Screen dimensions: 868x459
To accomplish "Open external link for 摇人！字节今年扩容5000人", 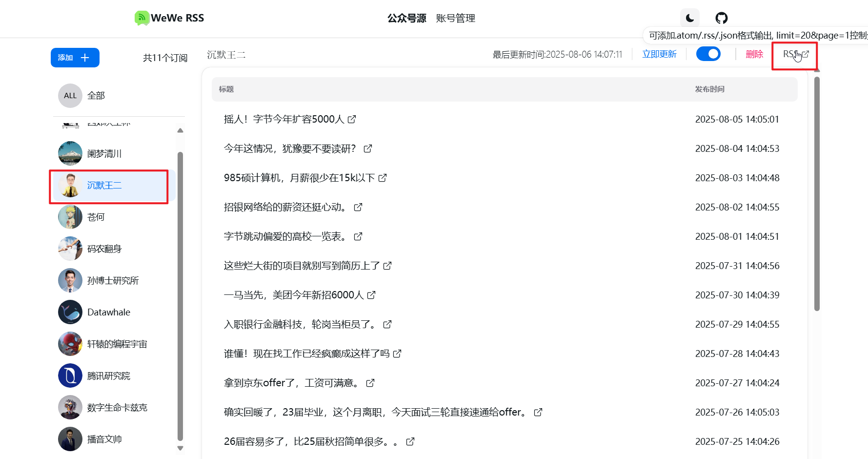I will click(352, 119).
